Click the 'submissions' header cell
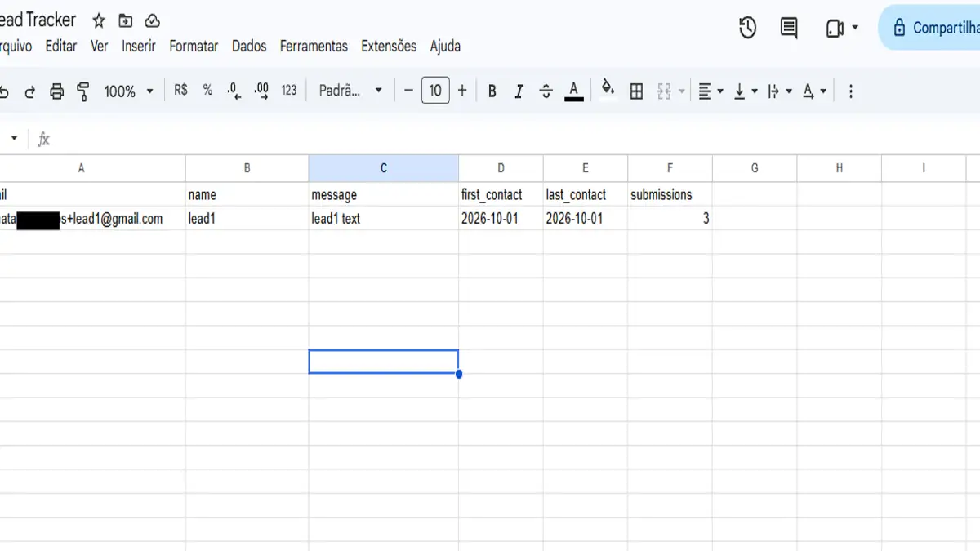Screen dimensions: 980x551 670,194
